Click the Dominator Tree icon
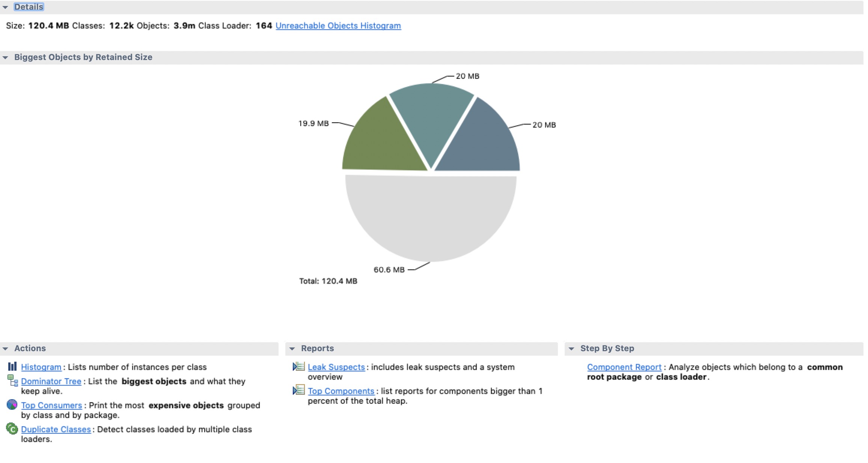 [x=12, y=380]
